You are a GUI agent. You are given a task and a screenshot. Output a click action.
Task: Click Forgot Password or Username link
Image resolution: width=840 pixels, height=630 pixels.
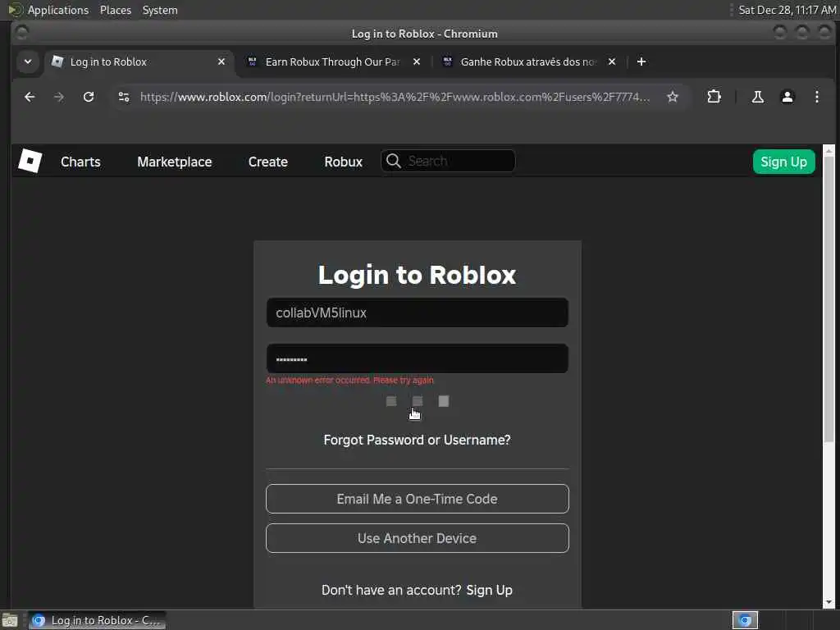pos(417,440)
